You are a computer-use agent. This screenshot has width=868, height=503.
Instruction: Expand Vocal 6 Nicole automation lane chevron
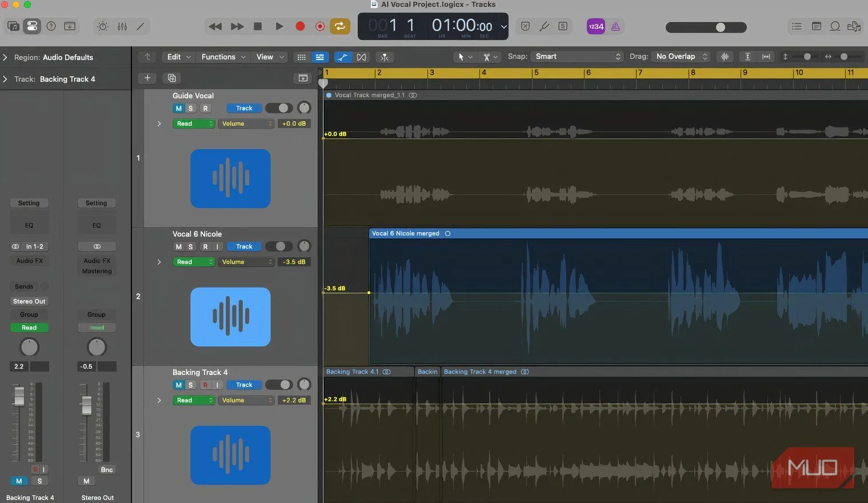click(x=159, y=262)
